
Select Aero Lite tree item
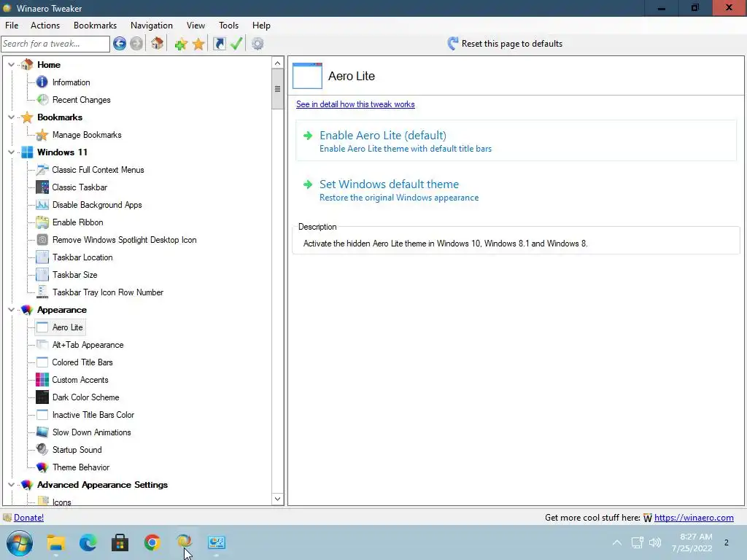(x=67, y=327)
